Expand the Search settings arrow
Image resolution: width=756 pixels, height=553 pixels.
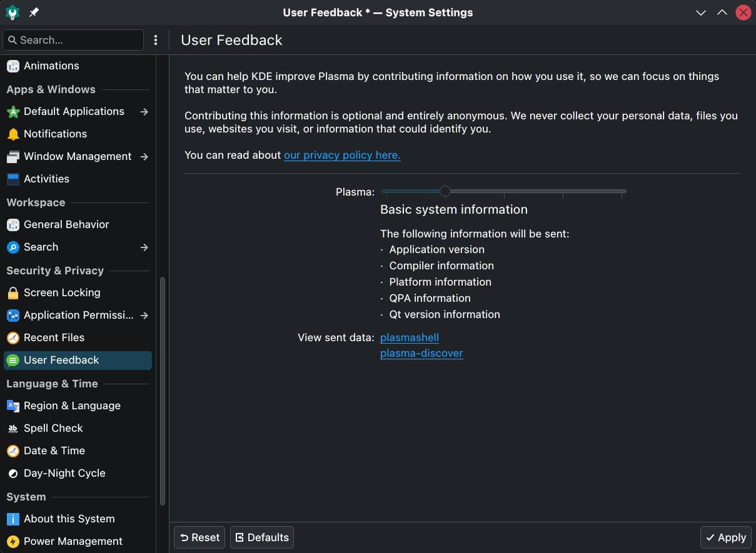[144, 247]
